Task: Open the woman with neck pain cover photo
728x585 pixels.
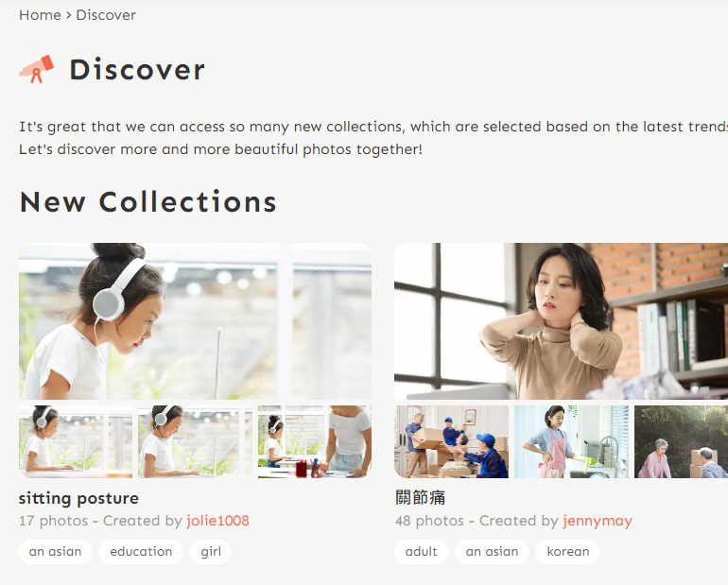Action: [561, 321]
